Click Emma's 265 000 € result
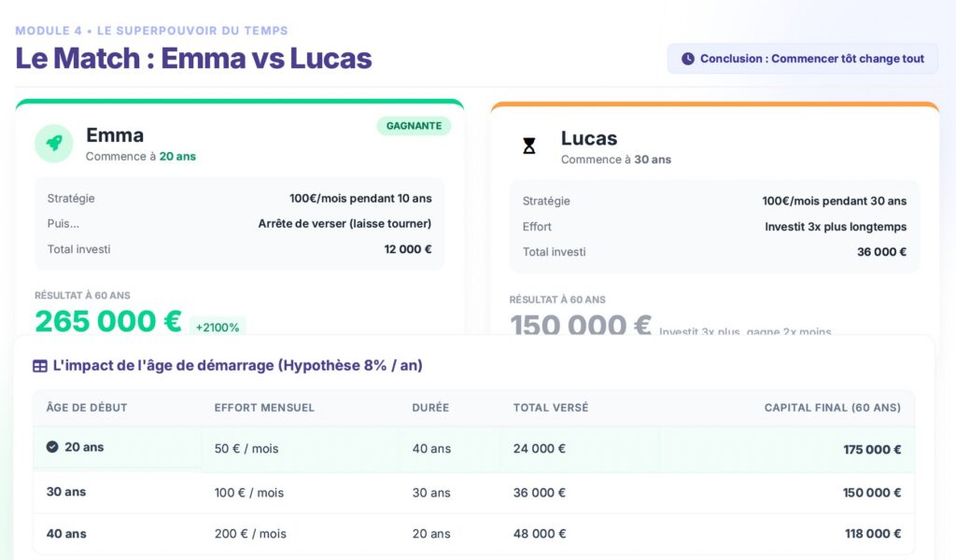This screenshot has height=560, width=956. 108,321
